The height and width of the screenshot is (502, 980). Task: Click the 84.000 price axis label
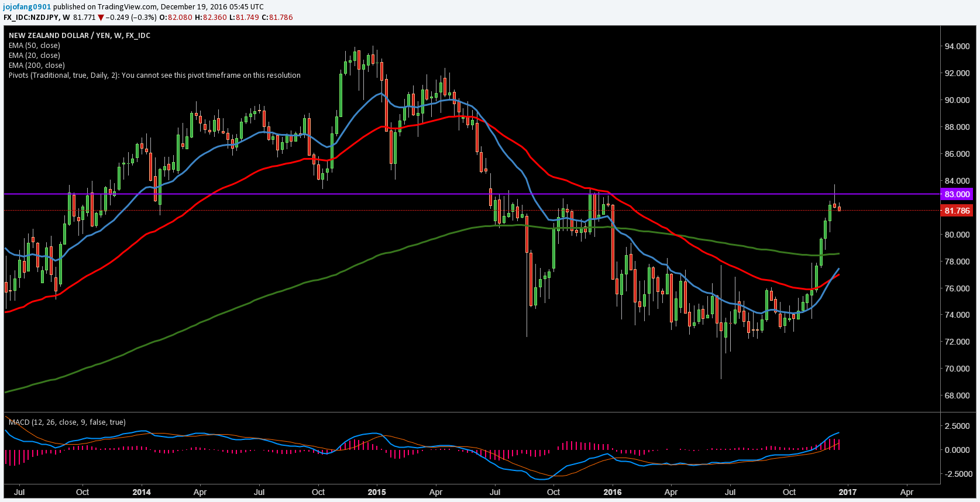coord(957,181)
